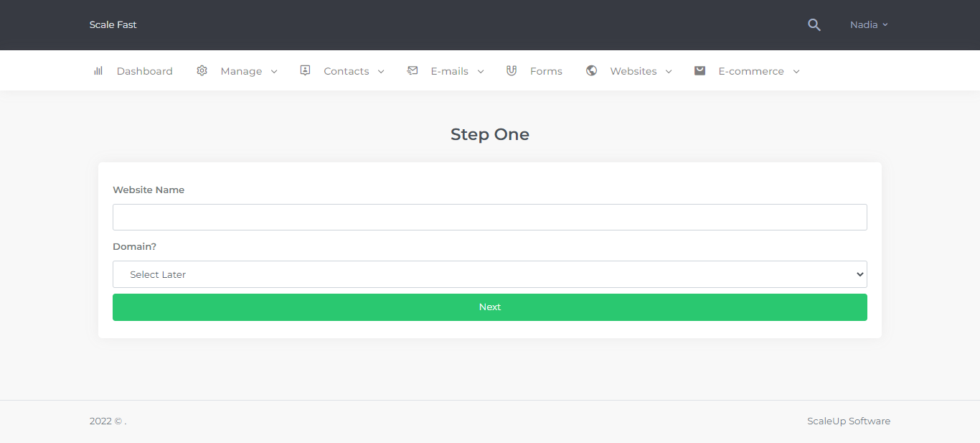Open the Websites menu
The height and width of the screenshot is (443, 980).
(x=629, y=71)
